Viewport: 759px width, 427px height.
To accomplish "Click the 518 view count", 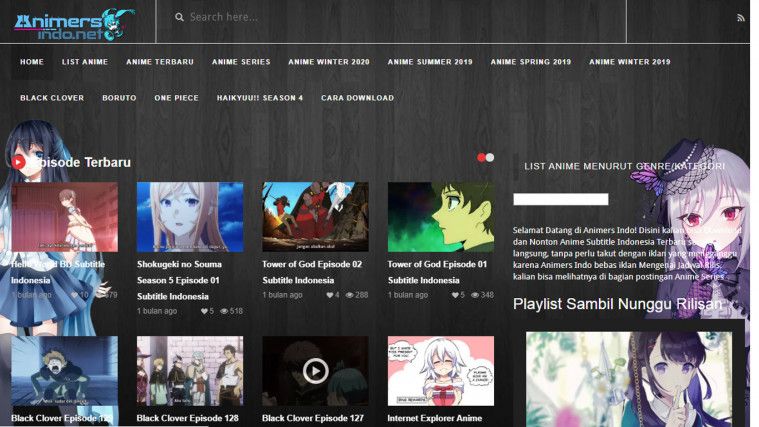I will pyautogui.click(x=236, y=311).
